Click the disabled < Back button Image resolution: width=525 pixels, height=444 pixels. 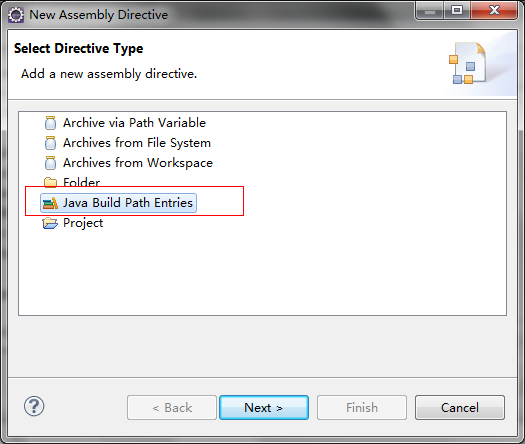click(172, 408)
